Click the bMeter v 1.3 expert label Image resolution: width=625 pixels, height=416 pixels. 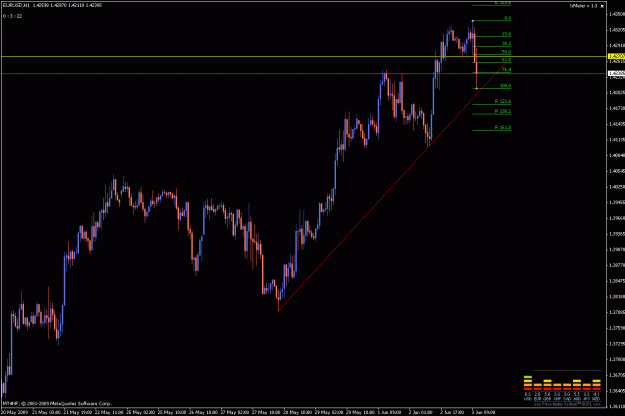pyautogui.click(x=583, y=6)
